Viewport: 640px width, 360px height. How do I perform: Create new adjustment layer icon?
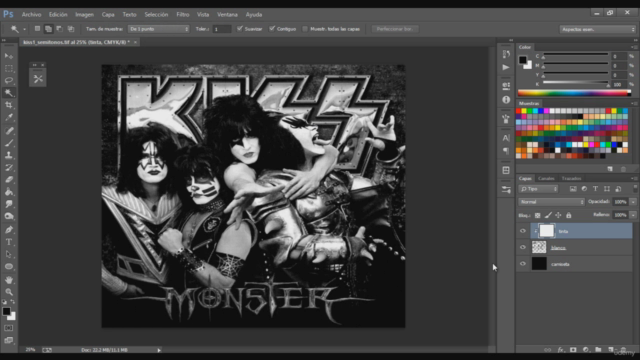586,350
